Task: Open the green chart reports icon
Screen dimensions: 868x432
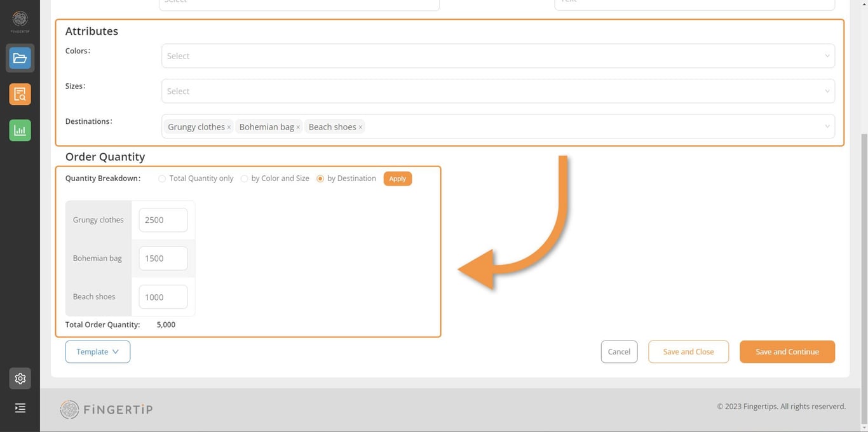Action: pyautogui.click(x=20, y=130)
